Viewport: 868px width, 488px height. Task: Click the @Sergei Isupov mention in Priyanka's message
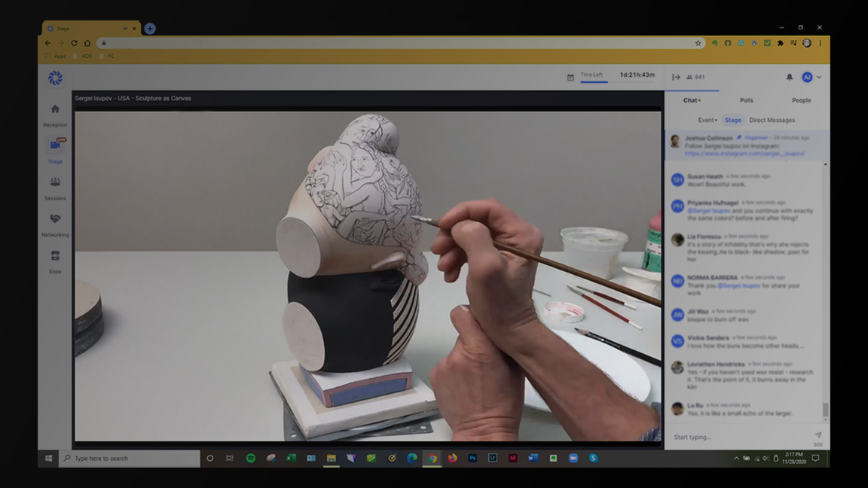pos(708,211)
